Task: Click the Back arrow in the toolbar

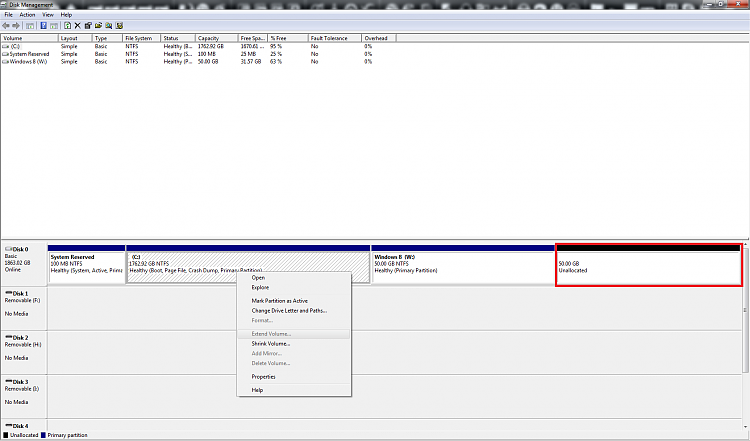Action: pyautogui.click(x=6, y=26)
